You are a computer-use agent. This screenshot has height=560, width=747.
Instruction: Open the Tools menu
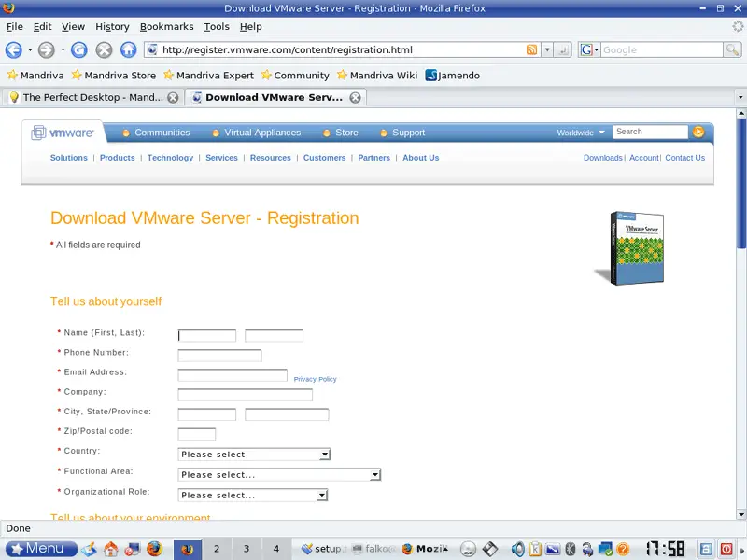[217, 27]
